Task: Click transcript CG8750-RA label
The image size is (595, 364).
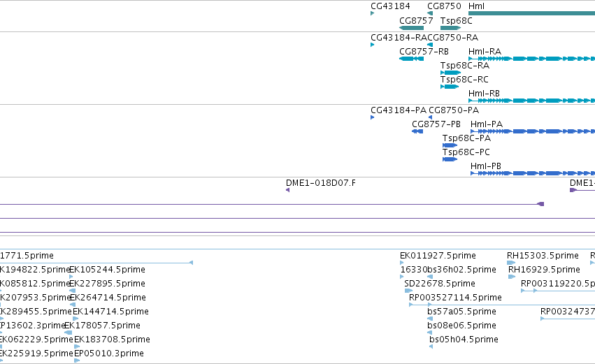Action: pyautogui.click(x=452, y=38)
